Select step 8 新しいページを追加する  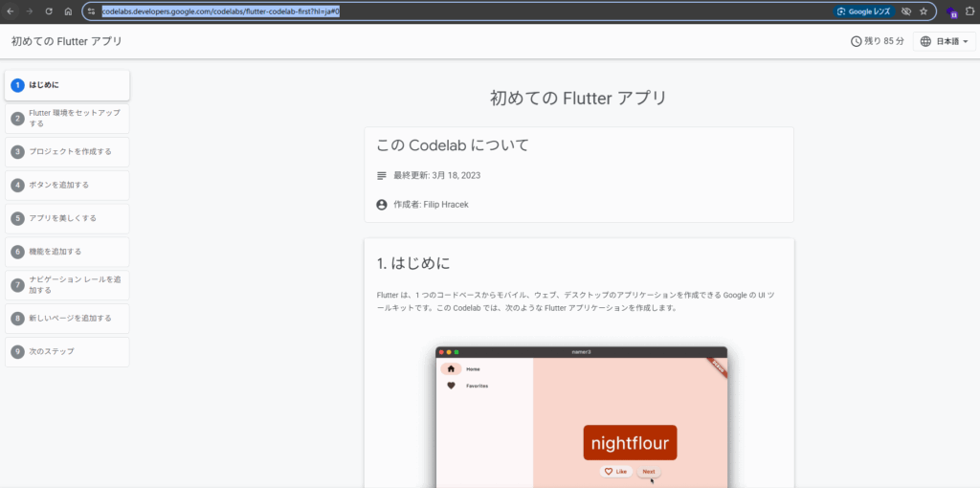67,318
